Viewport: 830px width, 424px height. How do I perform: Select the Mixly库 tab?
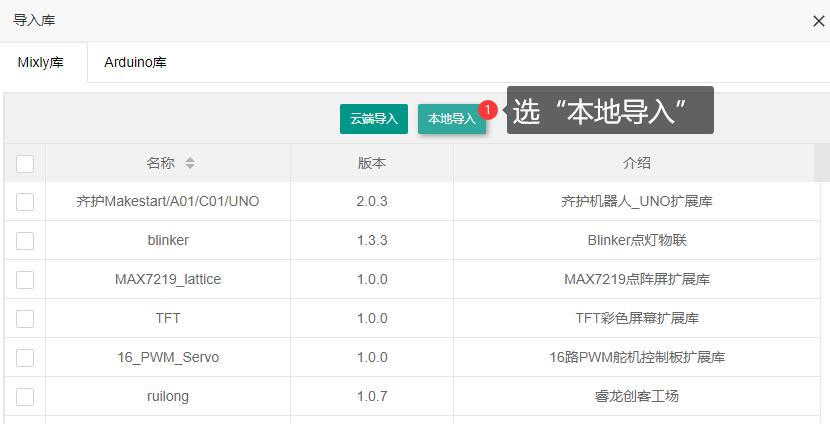41,62
